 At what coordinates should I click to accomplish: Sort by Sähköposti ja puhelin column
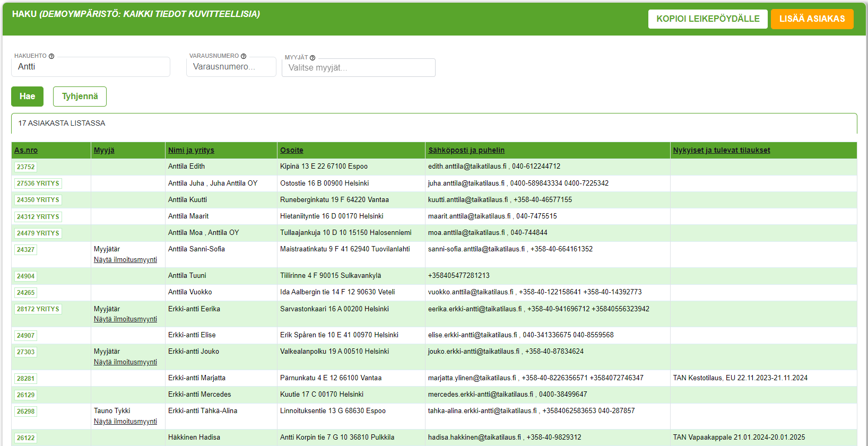point(466,150)
